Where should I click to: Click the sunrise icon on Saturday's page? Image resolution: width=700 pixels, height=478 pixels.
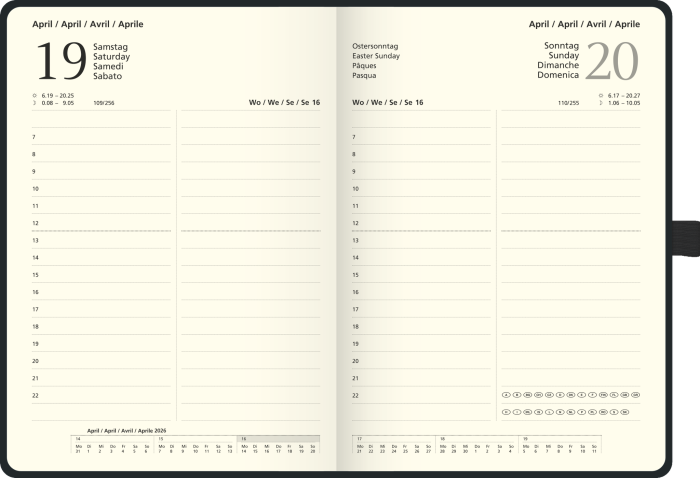click(x=35, y=95)
